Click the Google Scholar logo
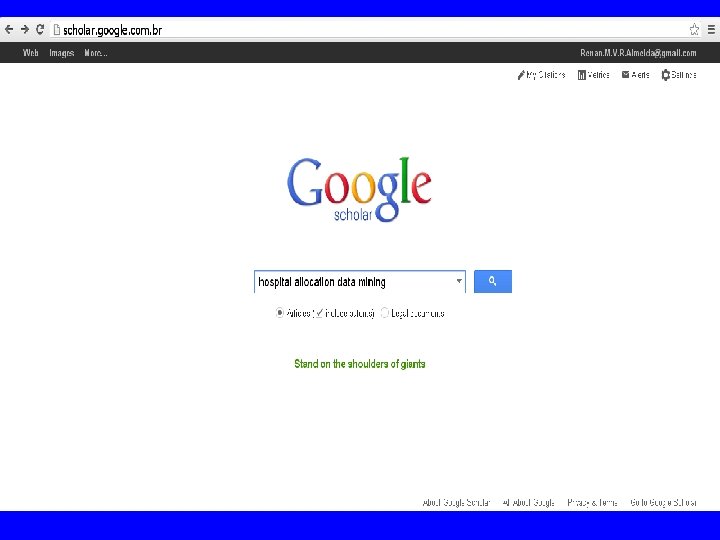Viewport: 720px width, 540px height. [359, 189]
